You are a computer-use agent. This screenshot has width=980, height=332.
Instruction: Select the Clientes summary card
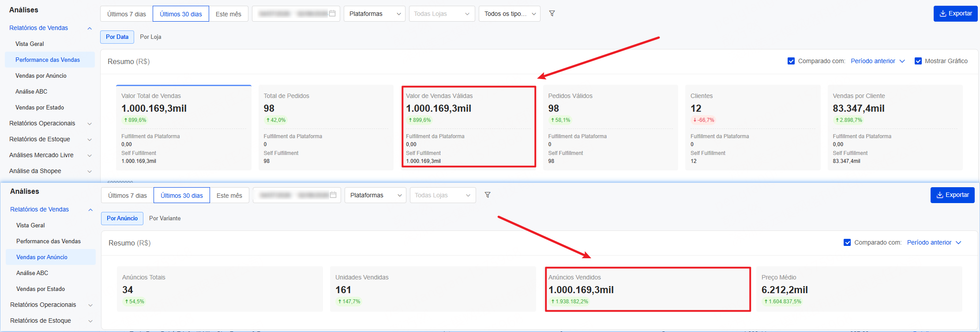[x=753, y=128]
